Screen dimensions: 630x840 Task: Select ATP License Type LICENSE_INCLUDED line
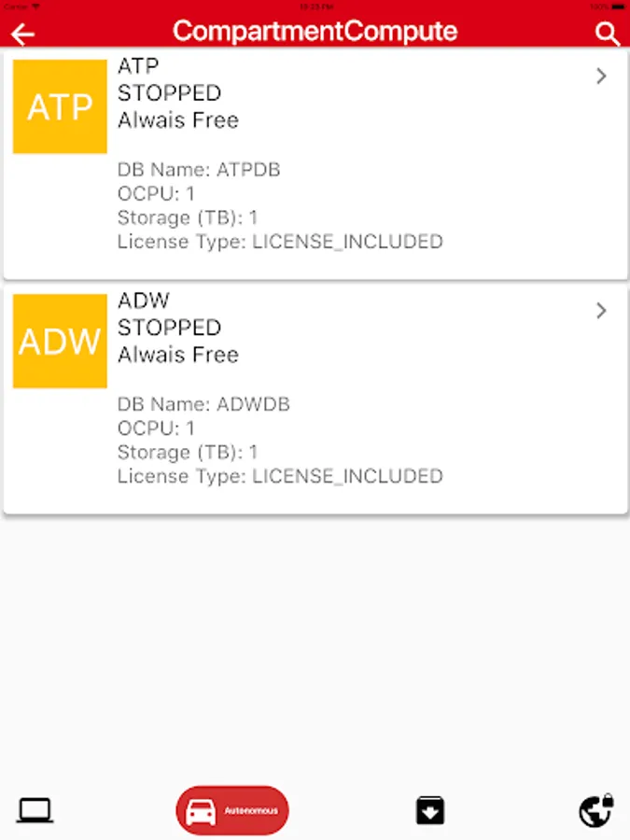(x=280, y=242)
